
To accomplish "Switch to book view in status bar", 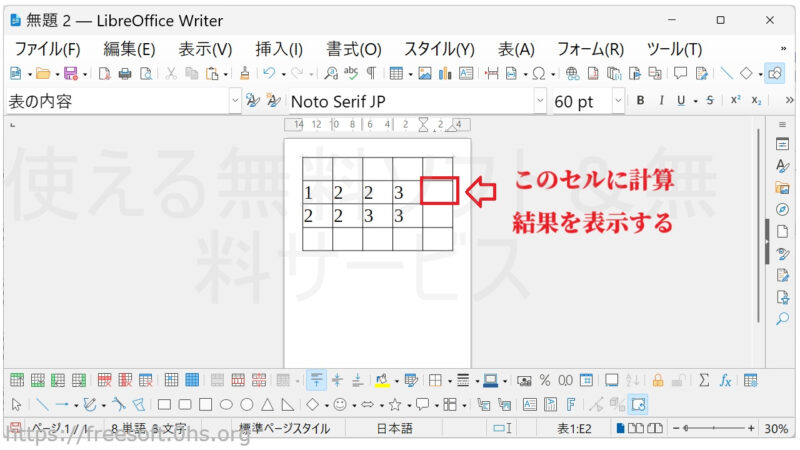I will click(655, 428).
